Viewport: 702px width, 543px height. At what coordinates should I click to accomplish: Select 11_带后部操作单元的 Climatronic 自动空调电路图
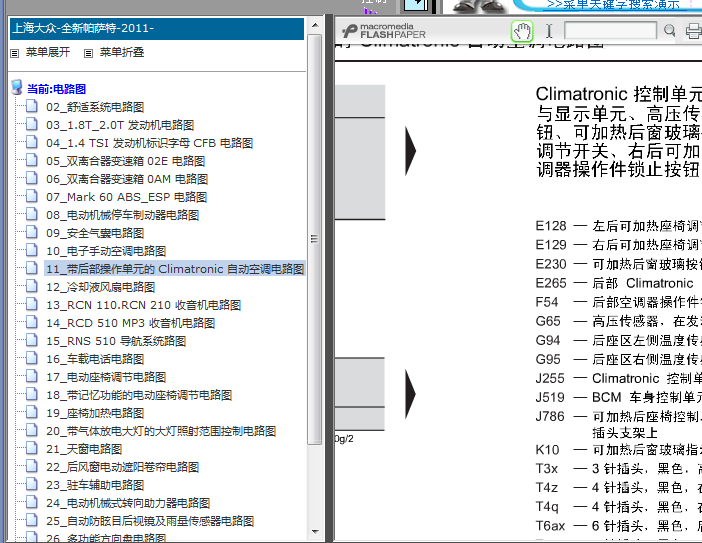click(175, 269)
